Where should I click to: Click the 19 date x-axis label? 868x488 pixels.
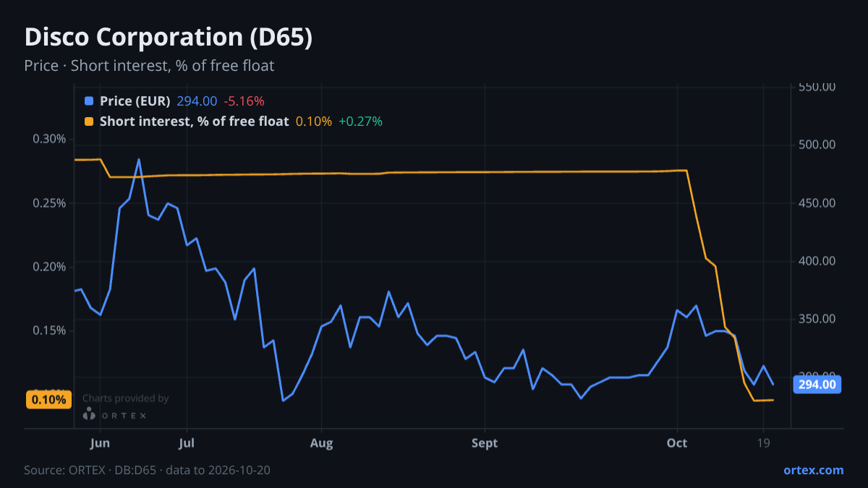click(763, 443)
